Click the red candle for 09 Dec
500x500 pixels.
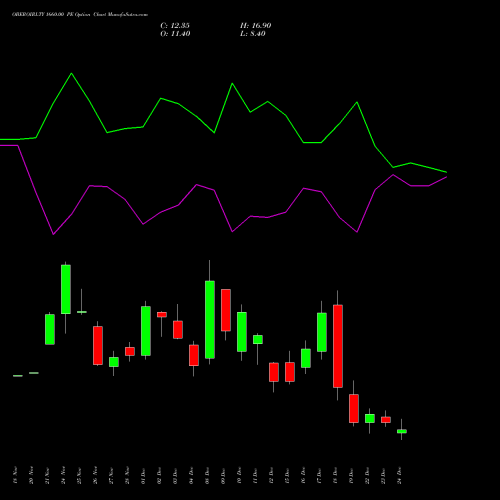click(226, 310)
